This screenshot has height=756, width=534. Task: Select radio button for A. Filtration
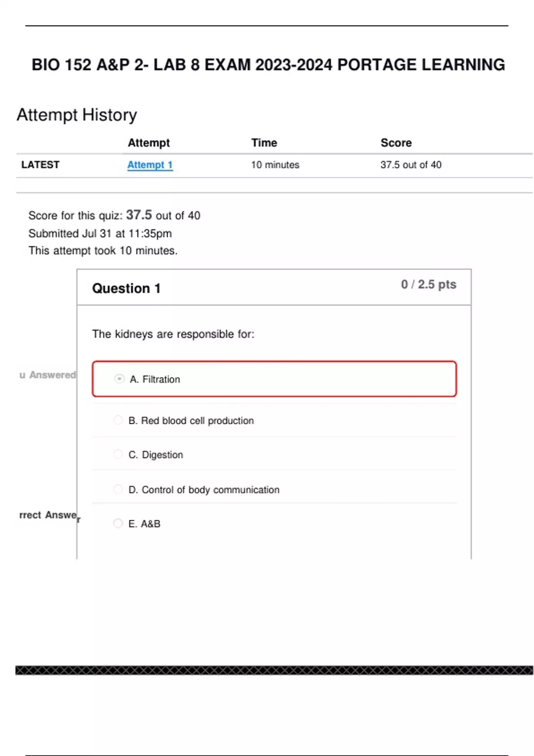coord(119,379)
